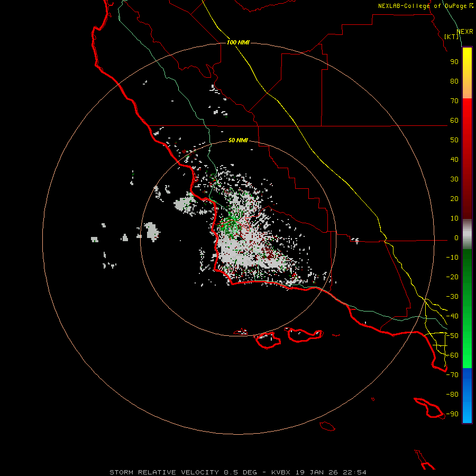Pick the gray zero-velocity color bar segment

467,234
